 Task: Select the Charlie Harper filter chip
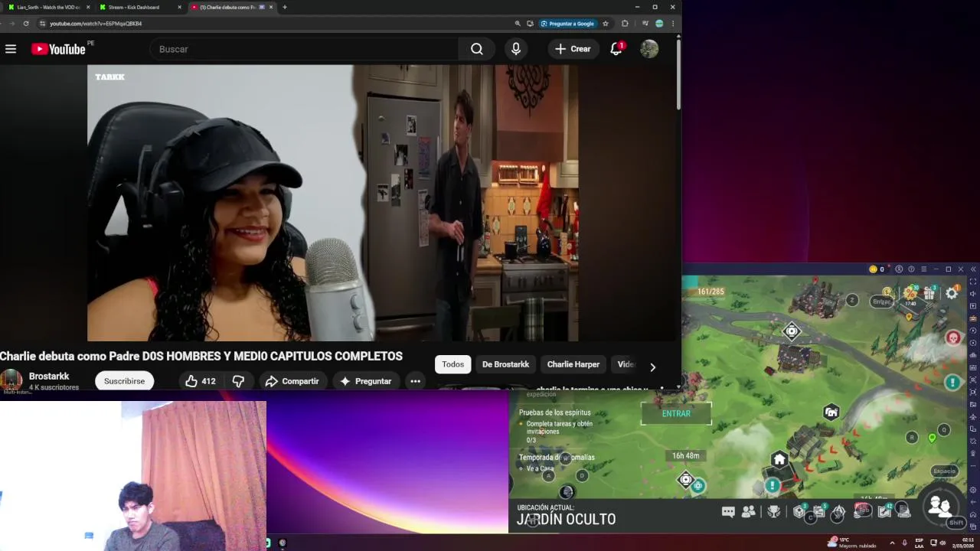573,364
